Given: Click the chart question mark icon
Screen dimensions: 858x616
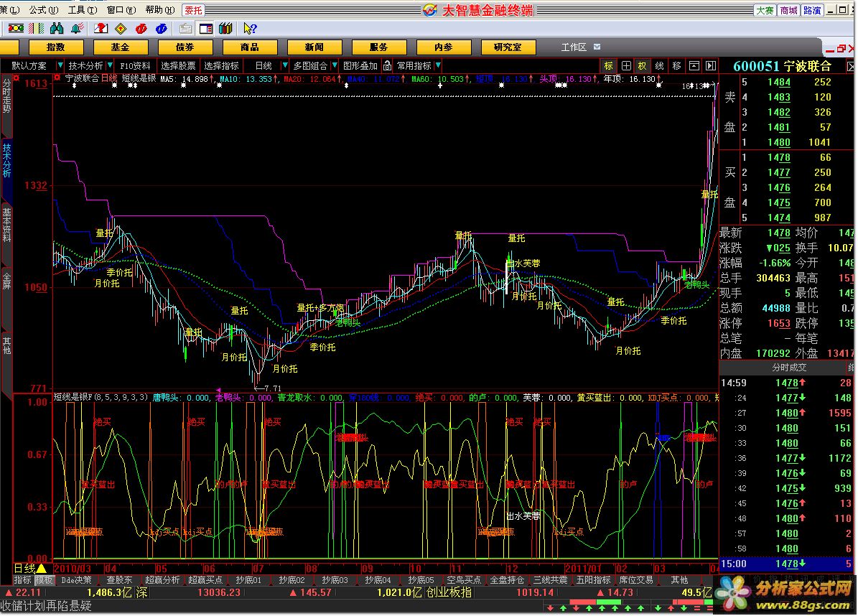Looking at the screenshot, I should (x=101, y=28).
